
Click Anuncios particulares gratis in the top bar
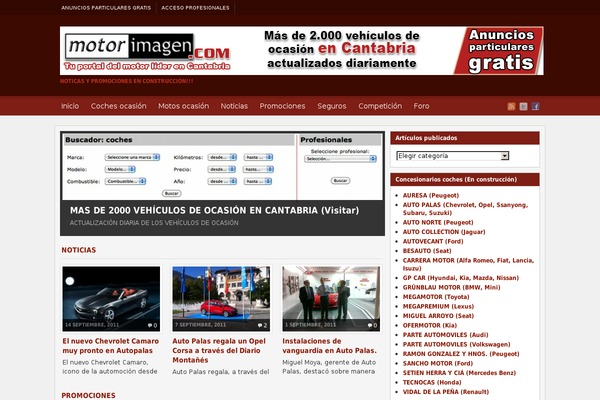click(106, 8)
